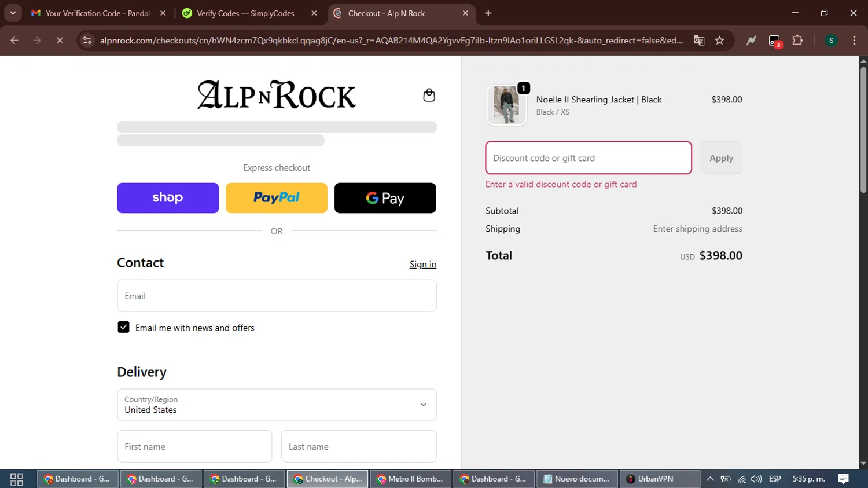Open the volume speaker tray icon

[756, 479]
